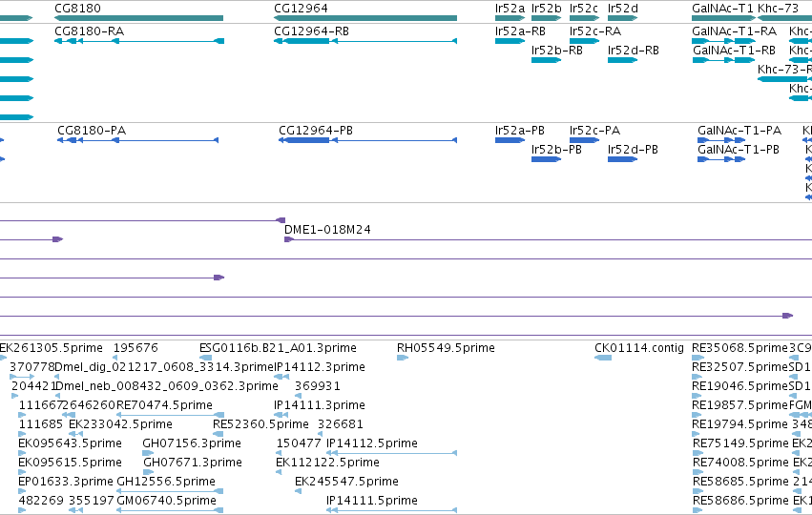812x515 pixels.
Task: Click the GalNAc-T1-PA protein label
Action: (739, 131)
